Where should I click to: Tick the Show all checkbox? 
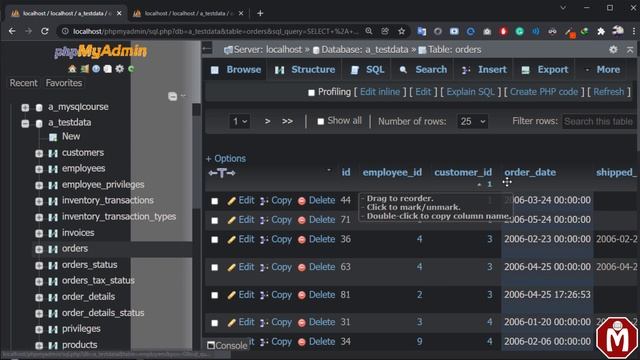[321, 121]
